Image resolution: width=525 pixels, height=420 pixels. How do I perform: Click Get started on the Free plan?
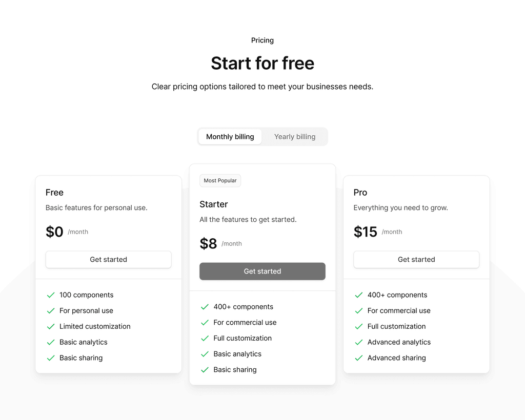[108, 259]
